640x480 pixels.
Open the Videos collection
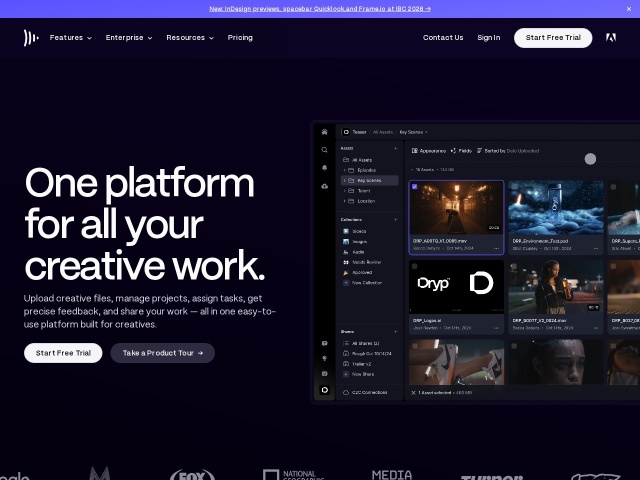click(x=355, y=231)
